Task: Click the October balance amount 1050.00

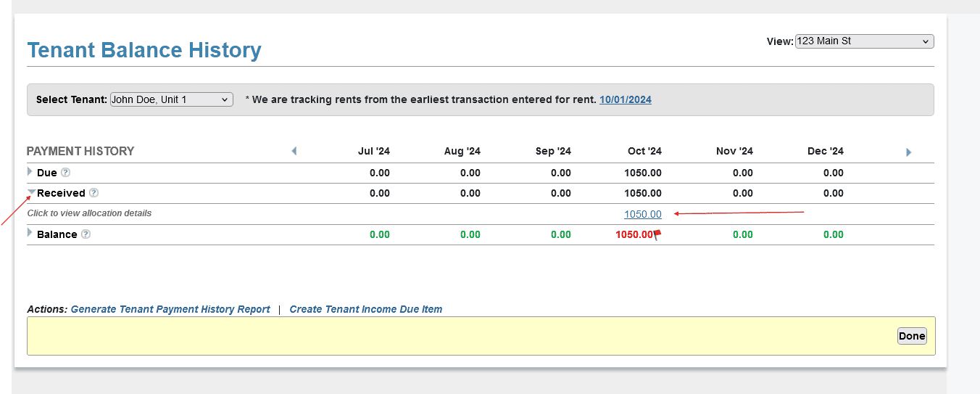Action: (x=634, y=234)
